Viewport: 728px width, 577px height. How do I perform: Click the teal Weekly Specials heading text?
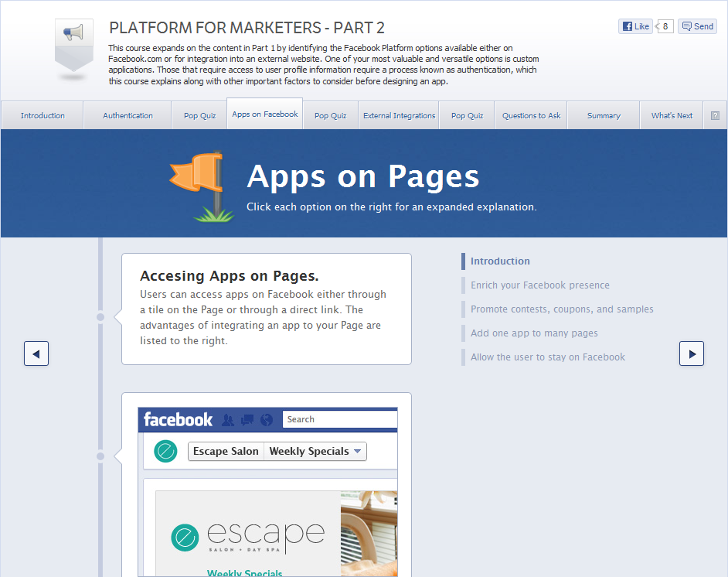click(x=245, y=573)
